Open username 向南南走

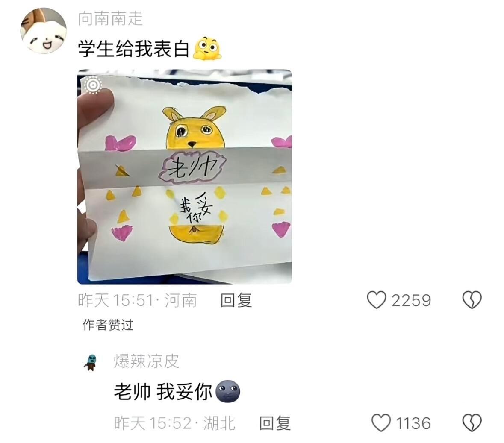click(110, 18)
